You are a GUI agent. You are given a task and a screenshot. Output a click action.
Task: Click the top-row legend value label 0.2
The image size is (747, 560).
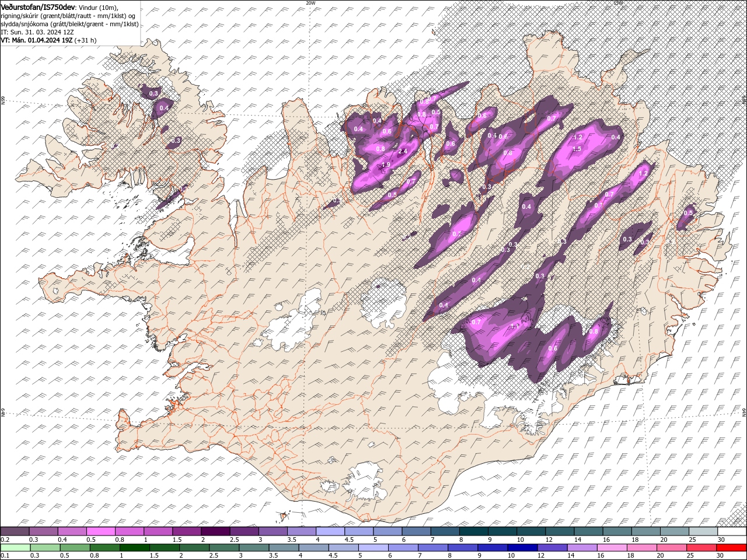click(x=5, y=540)
